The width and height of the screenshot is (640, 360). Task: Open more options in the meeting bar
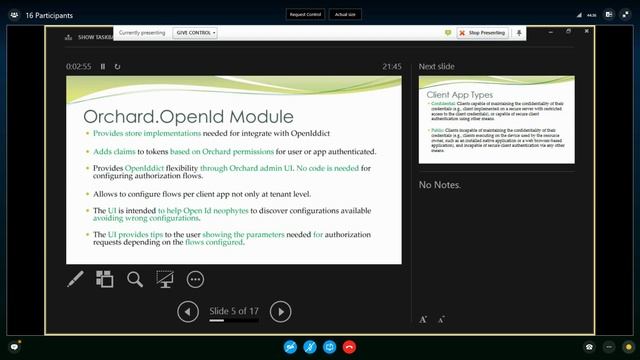point(609,347)
